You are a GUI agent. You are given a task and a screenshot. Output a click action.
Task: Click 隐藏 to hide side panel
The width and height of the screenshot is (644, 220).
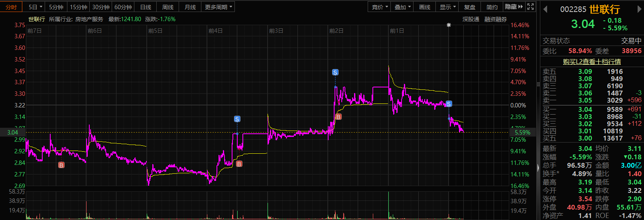click(x=514, y=7)
